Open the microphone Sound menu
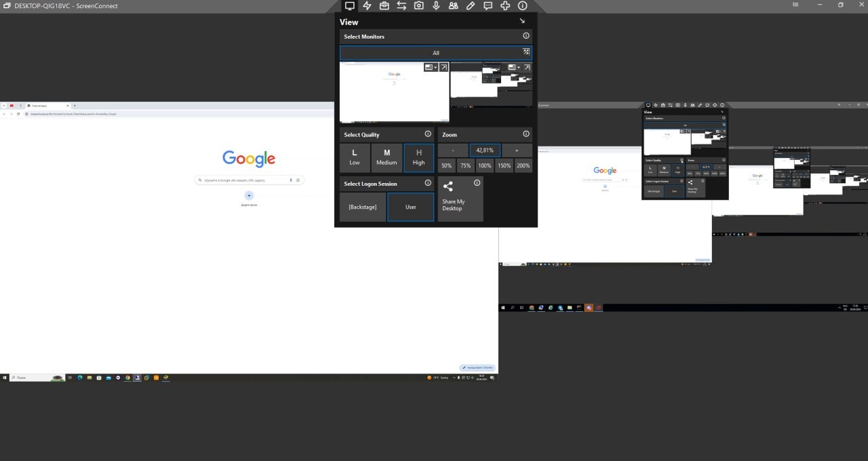 click(436, 5)
